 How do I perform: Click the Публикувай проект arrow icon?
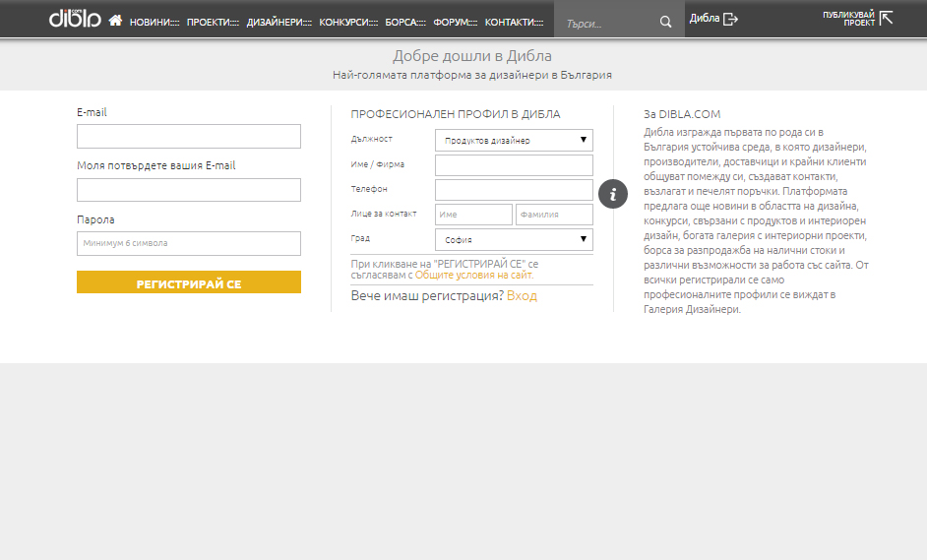click(886, 18)
